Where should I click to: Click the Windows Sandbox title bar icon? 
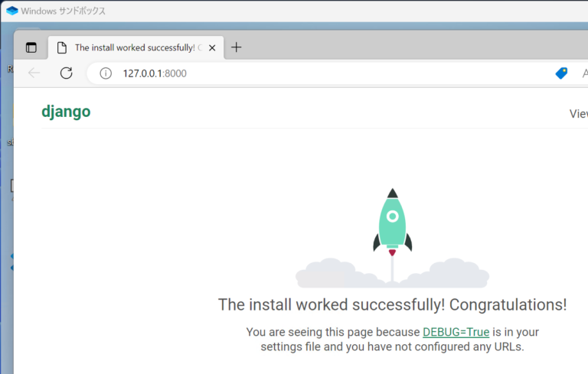pos(11,11)
